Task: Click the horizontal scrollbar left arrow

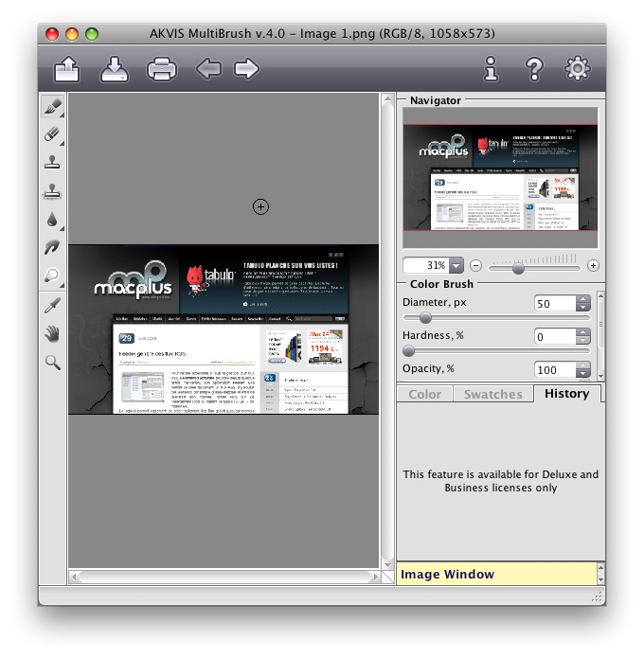Action: [x=74, y=577]
